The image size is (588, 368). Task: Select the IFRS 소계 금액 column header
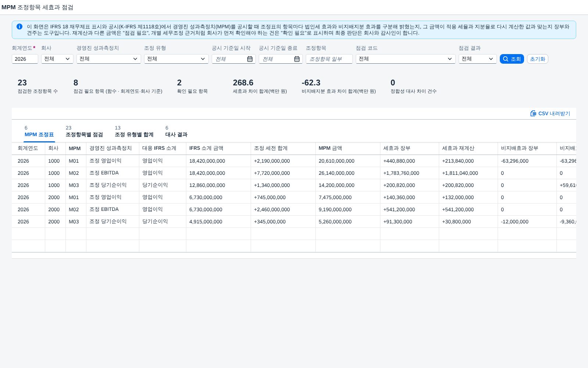click(x=218, y=148)
